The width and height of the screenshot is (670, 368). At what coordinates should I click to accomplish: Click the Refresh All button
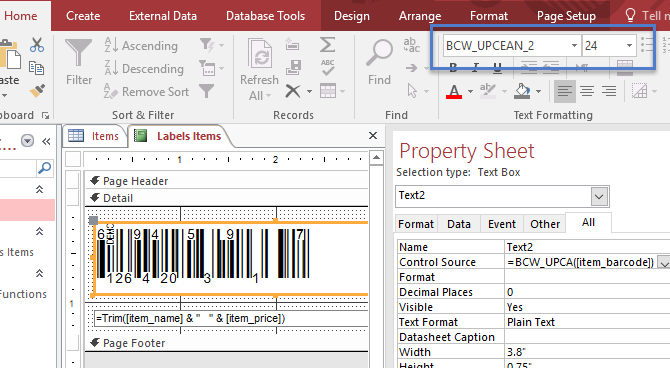[259, 70]
